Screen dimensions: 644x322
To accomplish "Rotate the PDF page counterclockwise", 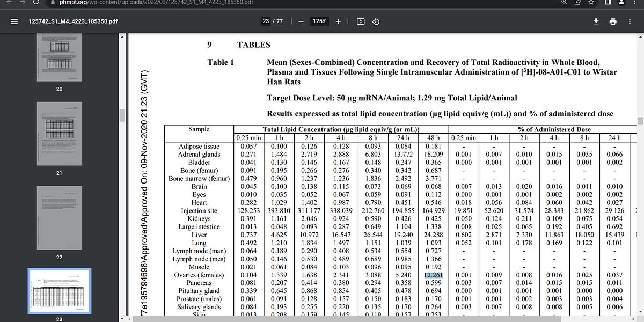I will point(376,21).
